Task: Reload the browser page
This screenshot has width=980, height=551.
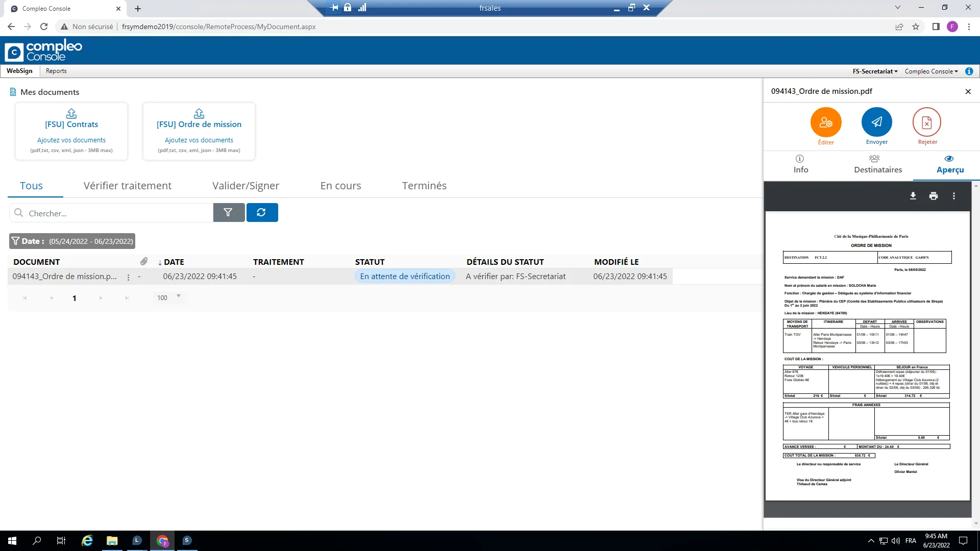Action: [44, 27]
